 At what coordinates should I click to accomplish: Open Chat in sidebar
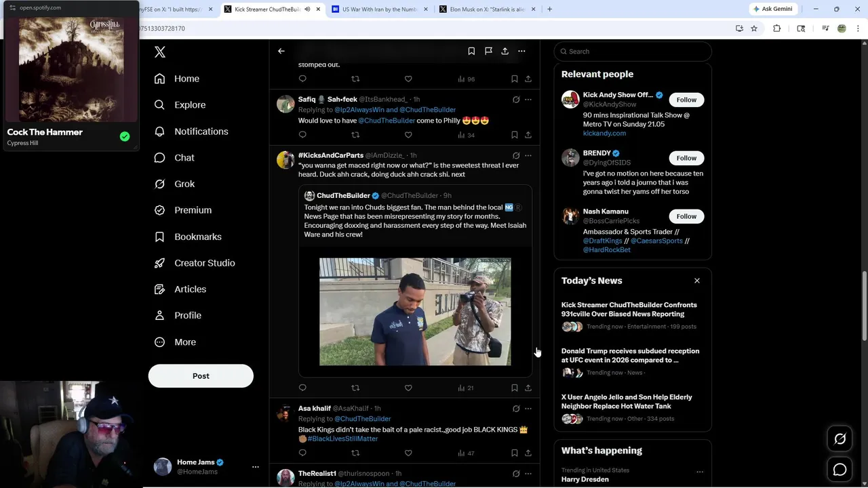tap(174, 157)
